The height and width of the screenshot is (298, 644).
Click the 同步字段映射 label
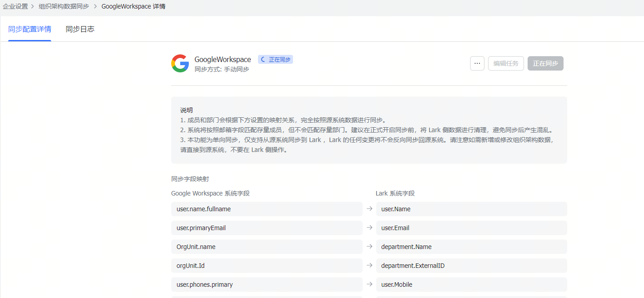tap(190, 179)
